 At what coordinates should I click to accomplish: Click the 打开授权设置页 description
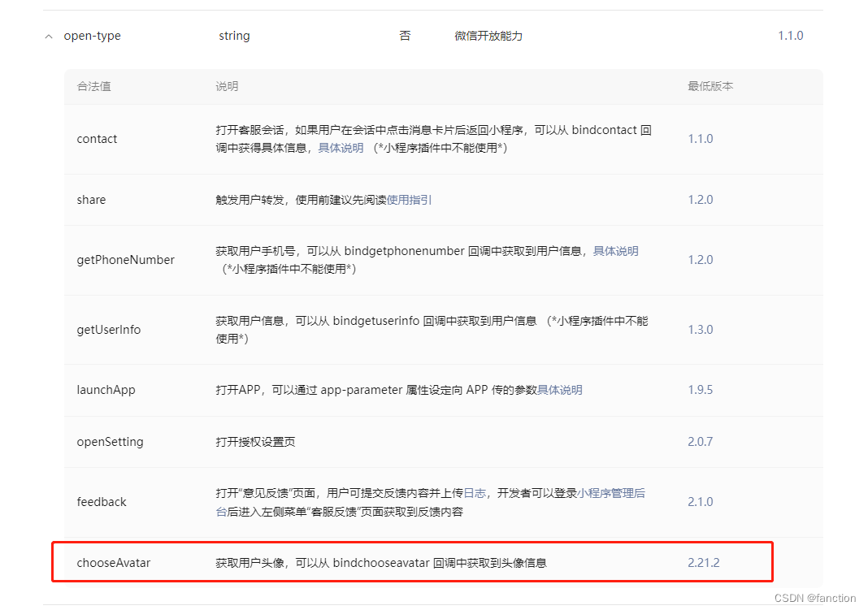(255, 442)
